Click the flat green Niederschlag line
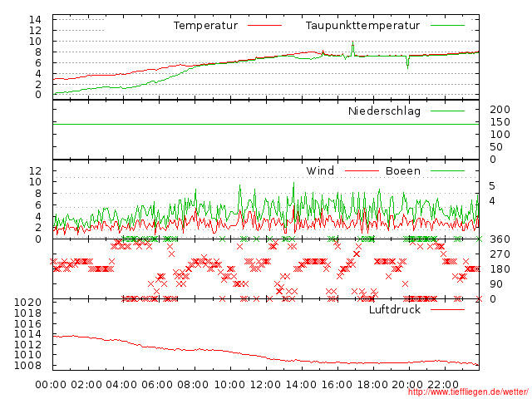The width and height of the screenshot is (532, 399). 266,124
